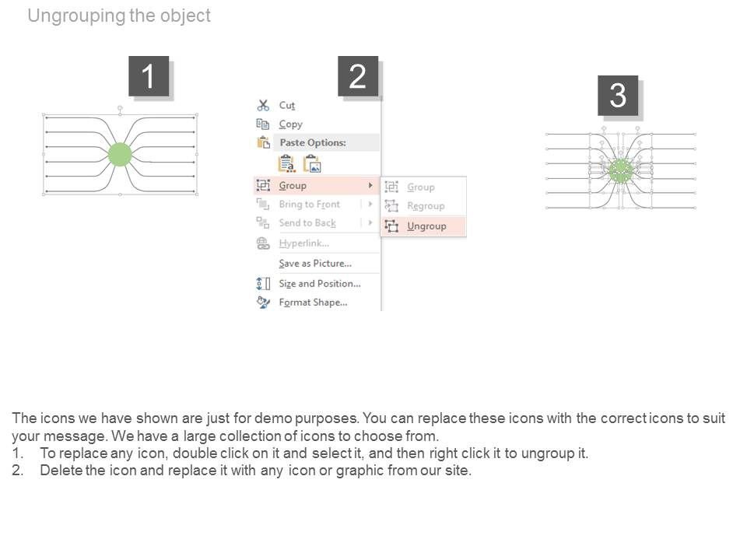Select Ungroup from the submenu
The height and width of the screenshot is (560, 747).
coord(426,226)
